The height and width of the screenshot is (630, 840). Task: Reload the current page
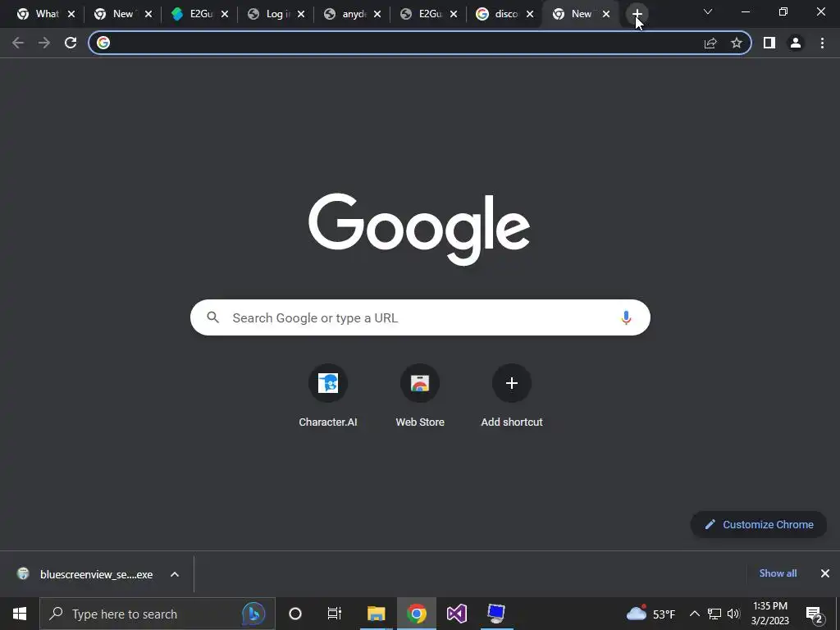coord(71,43)
